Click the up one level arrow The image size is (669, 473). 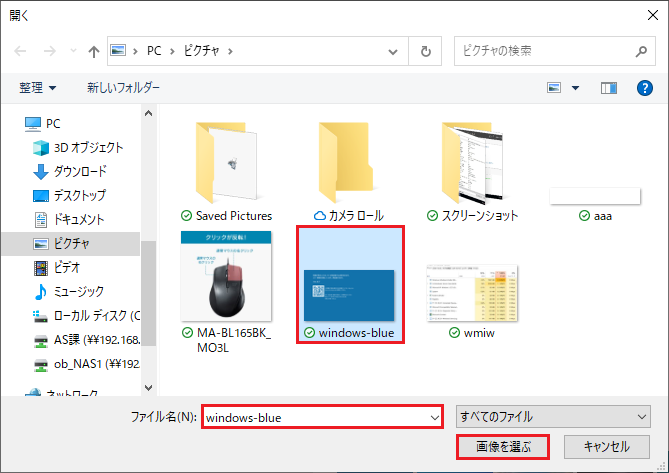[94, 51]
